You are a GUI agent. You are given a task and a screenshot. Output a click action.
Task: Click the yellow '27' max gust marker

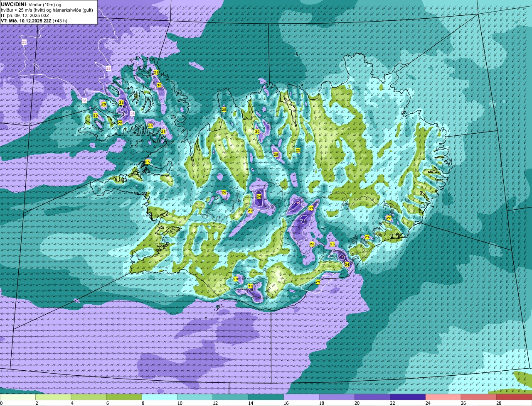[x=367, y=237]
